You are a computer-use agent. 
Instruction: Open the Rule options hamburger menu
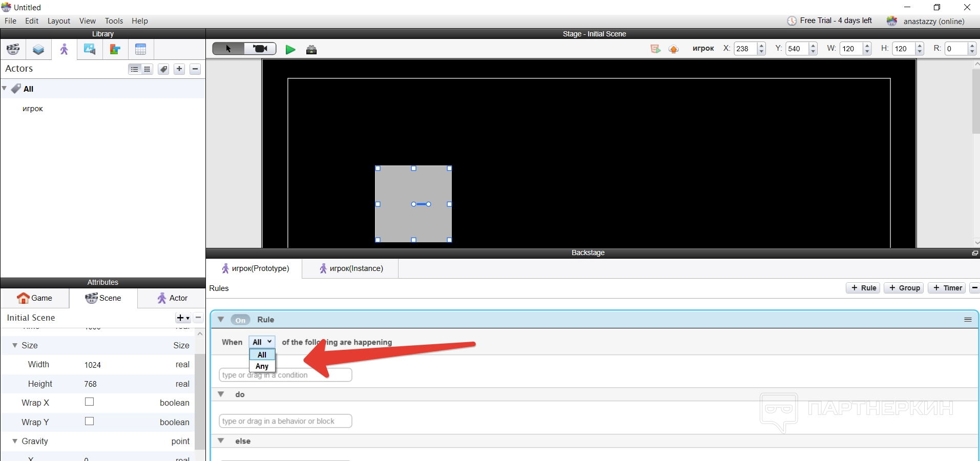click(968, 320)
